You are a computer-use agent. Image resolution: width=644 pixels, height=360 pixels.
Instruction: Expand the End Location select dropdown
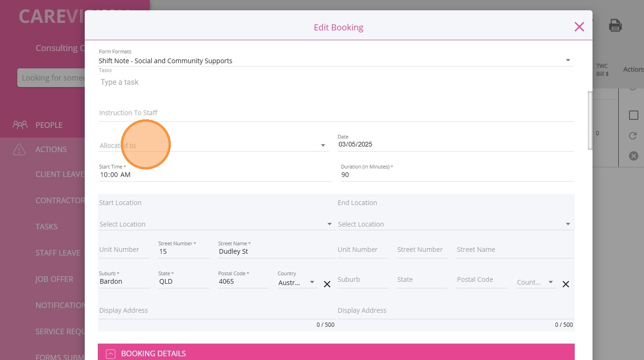click(568, 224)
